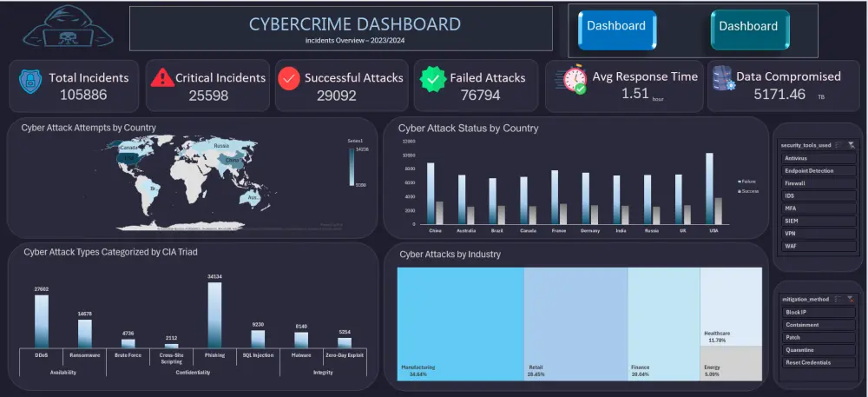Viewport: 868px width, 397px height.
Task: Click the Failure legend marker
Action: pyautogui.click(x=739, y=182)
